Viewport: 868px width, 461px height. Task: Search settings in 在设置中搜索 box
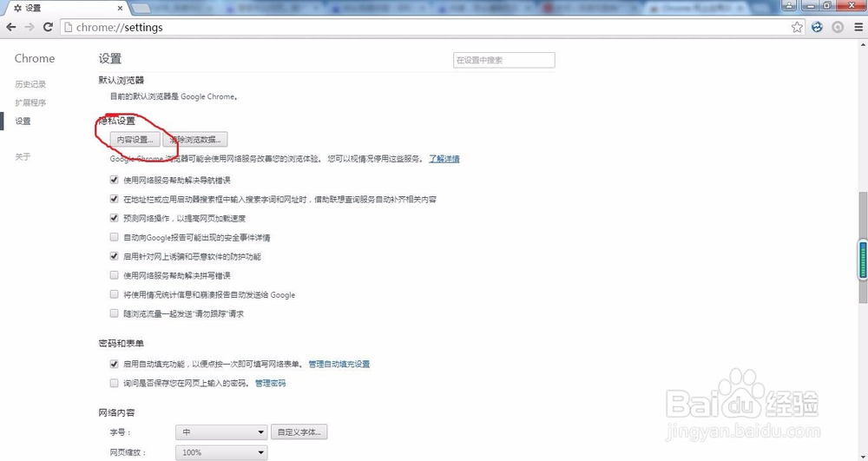(x=503, y=60)
